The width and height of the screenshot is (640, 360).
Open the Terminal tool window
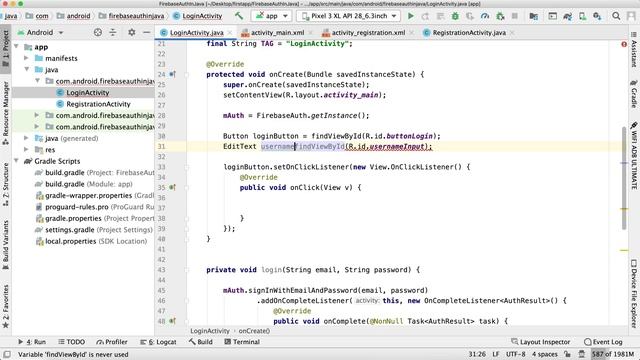pos(242,342)
